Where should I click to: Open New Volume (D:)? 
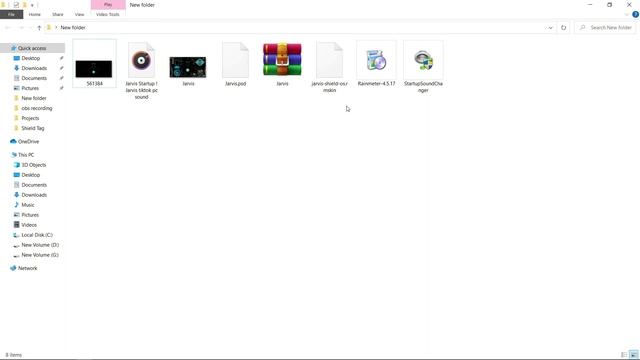click(40, 245)
